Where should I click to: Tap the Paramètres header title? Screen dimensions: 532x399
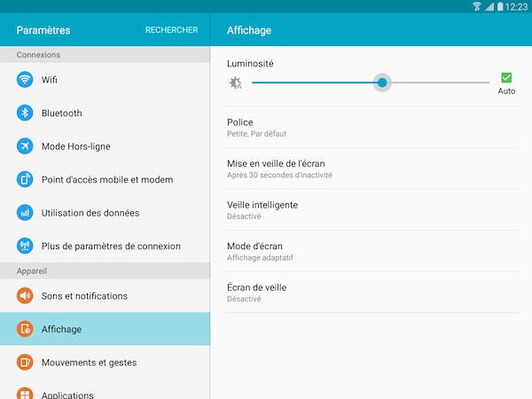point(43,30)
